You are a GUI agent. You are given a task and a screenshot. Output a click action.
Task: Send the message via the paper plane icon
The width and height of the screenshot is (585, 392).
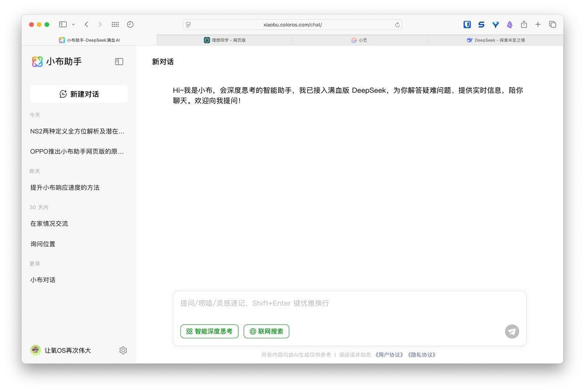pyautogui.click(x=512, y=331)
